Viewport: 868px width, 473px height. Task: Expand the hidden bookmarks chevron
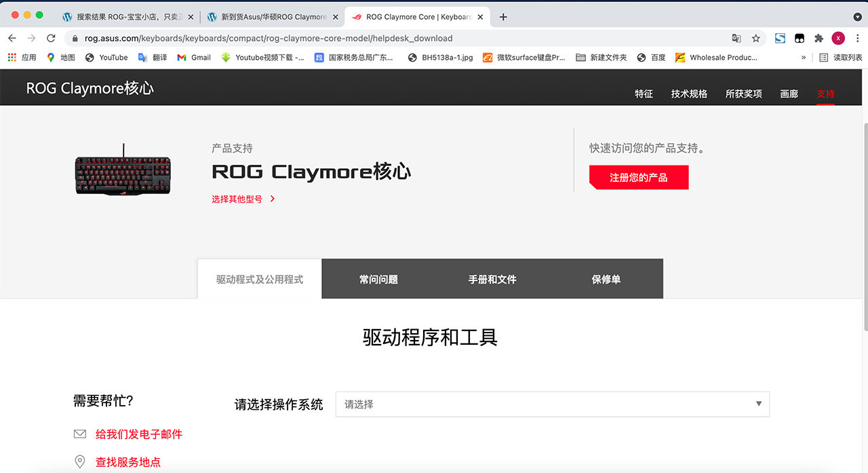tap(804, 58)
